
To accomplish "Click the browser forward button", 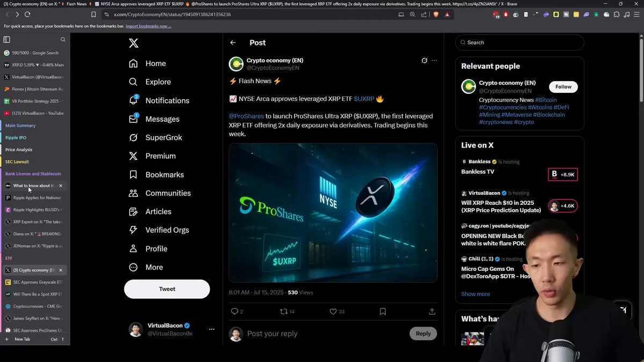I will tap(17, 14).
